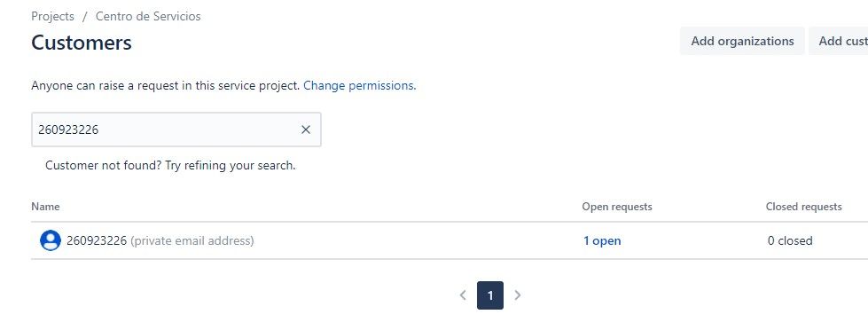Viewport: 868px width, 330px height.
Task: Select page 1 in the pagination
Action: click(490, 295)
